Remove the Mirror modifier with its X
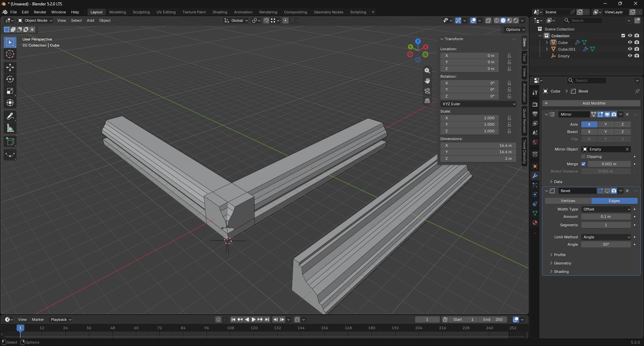The image size is (644, 346). pos(628,114)
